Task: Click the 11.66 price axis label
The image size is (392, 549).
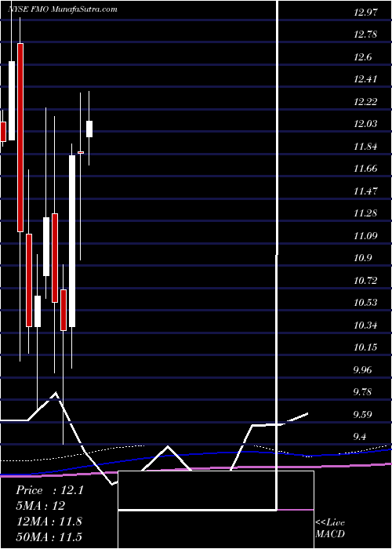Action: pyautogui.click(x=366, y=169)
